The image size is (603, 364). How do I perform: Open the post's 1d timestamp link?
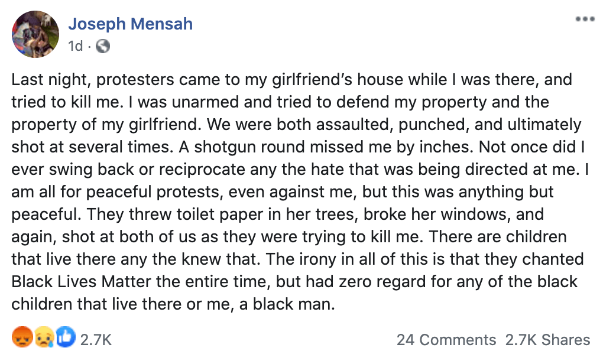tap(76, 46)
